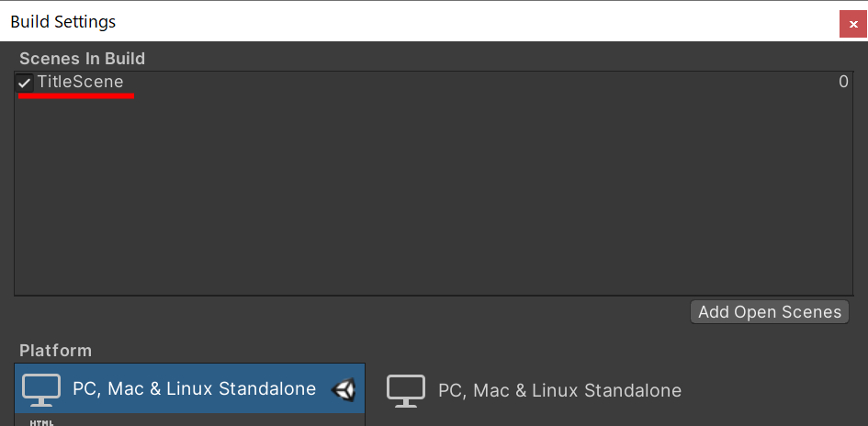Select PC, Mac & Linux Standalone platform
Viewport: 868px width, 426px height.
(189, 388)
